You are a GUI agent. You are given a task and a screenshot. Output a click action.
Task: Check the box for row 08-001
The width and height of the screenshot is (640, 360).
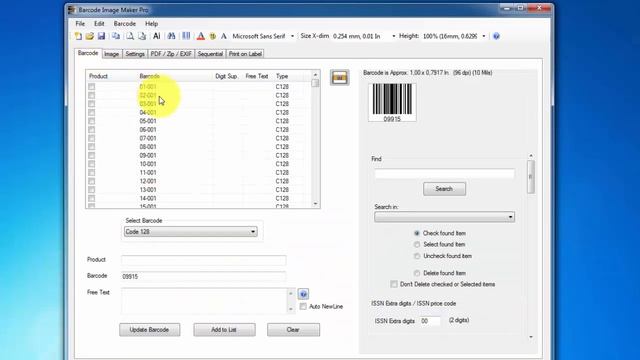(91, 147)
